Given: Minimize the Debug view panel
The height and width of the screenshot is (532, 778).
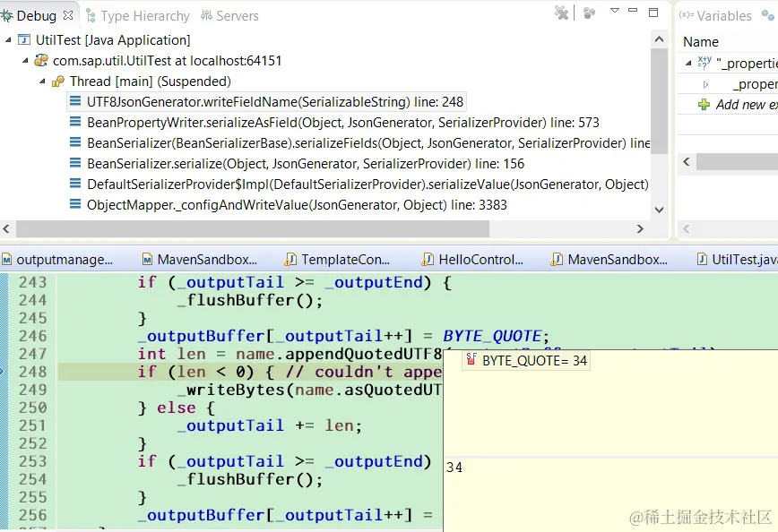Looking at the screenshot, I should tap(633, 10).
